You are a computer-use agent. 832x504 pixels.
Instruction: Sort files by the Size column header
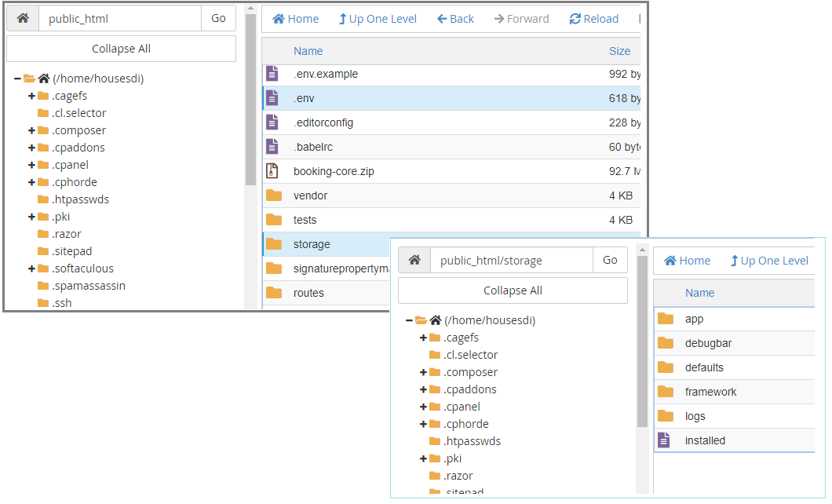(x=619, y=51)
